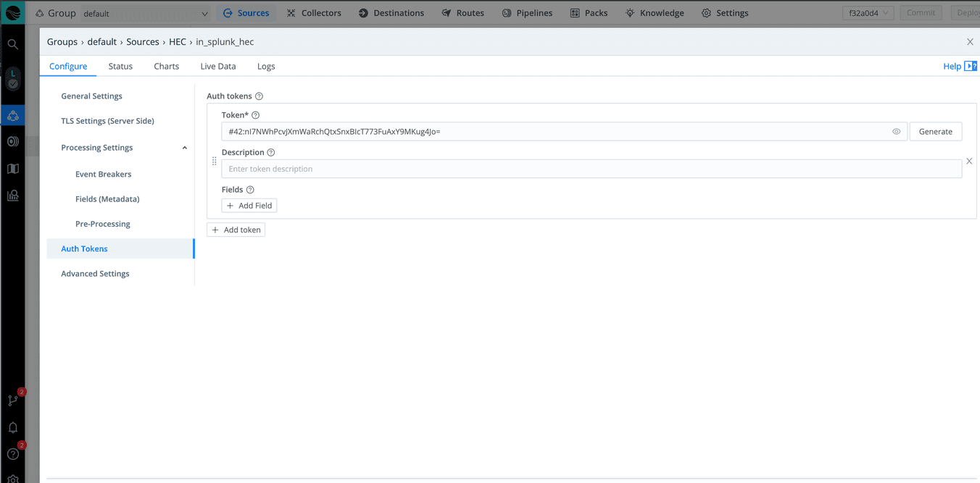Click the Add token button
The width and height of the screenshot is (980, 483).
[236, 230]
